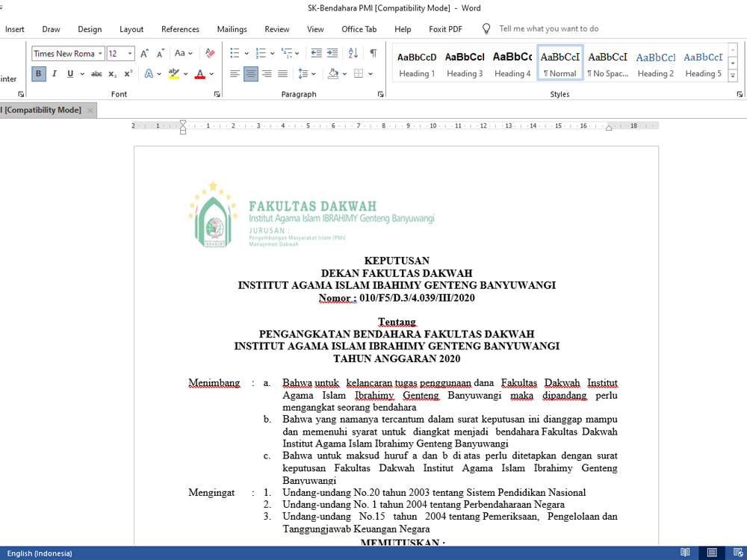Apply the No Spacing style
This screenshot has width=747, height=560.
coord(608,63)
